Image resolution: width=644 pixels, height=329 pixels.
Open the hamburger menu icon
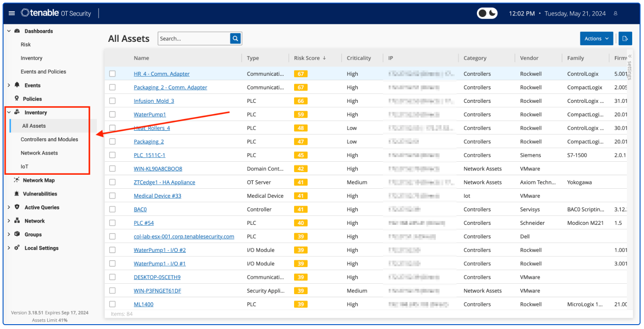[x=12, y=14]
